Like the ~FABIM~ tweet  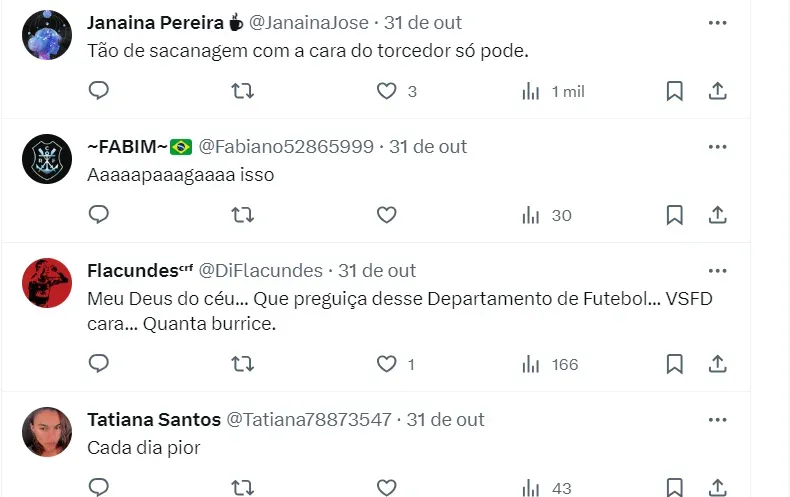(386, 215)
